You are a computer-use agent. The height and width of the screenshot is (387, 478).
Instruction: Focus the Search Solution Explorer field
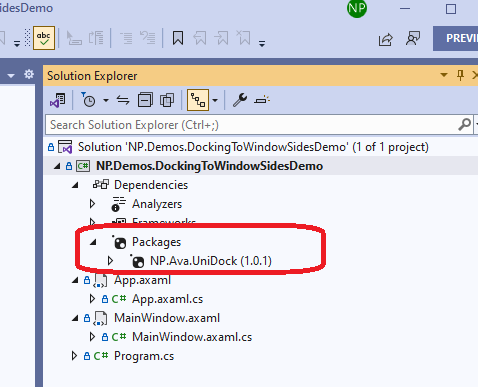(x=252, y=125)
